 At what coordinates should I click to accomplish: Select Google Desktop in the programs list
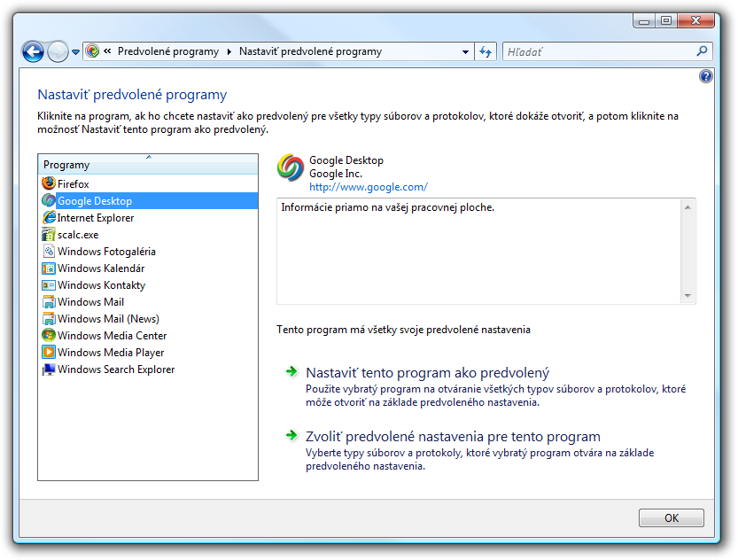coord(148,200)
